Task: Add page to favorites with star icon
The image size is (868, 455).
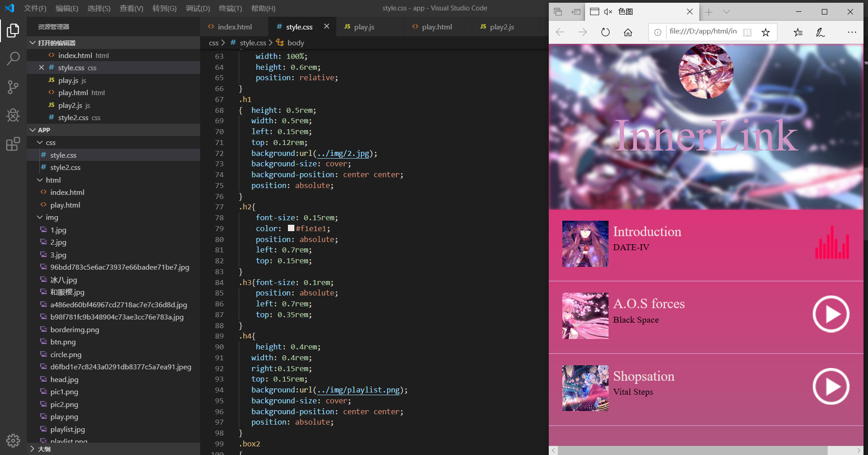Action: point(766,32)
